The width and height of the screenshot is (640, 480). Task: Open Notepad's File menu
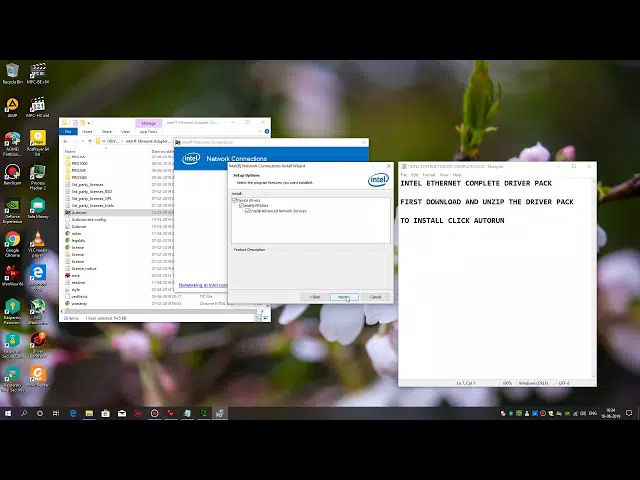[x=403, y=175]
